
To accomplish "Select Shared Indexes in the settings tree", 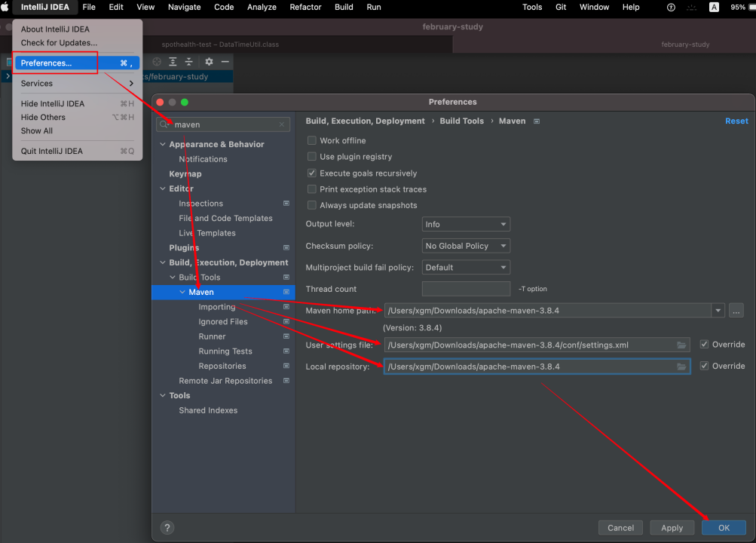I will click(208, 410).
